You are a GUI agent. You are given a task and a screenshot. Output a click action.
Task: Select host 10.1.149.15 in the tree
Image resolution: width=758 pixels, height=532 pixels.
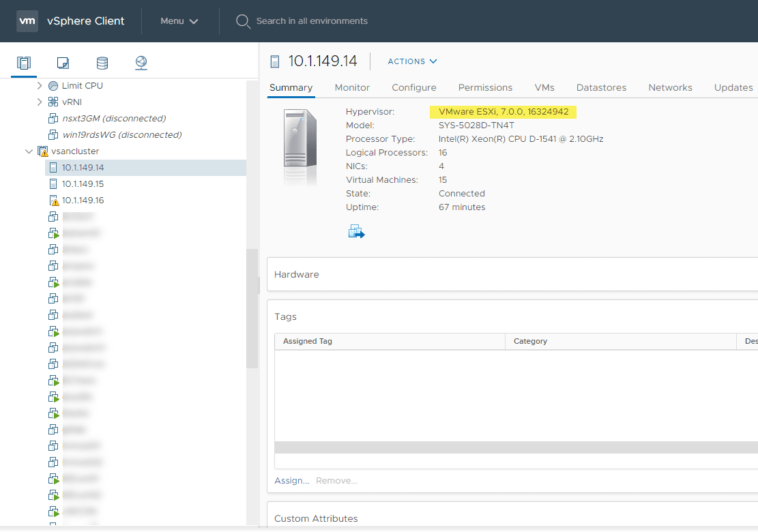[x=83, y=183]
